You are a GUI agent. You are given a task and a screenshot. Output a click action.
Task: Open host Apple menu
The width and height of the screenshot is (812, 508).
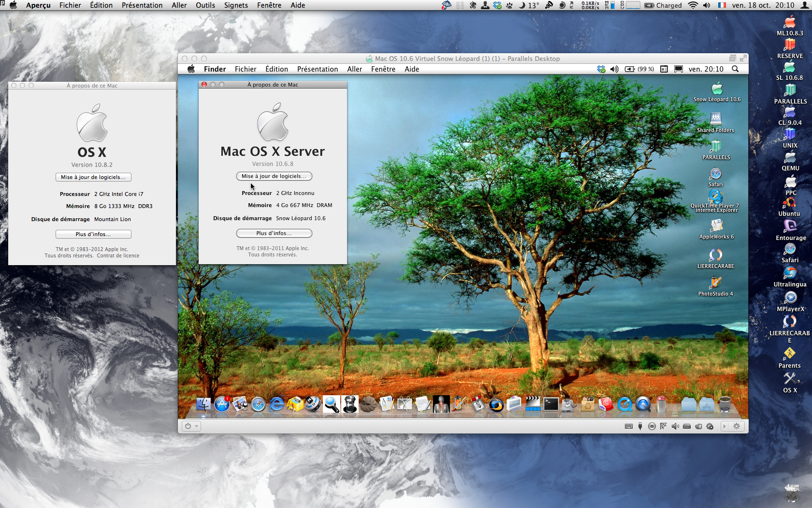tap(13, 5)
